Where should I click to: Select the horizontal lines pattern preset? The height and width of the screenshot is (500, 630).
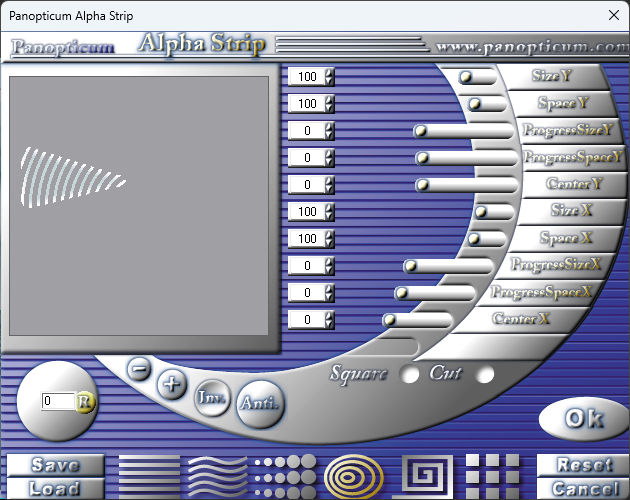149,477
